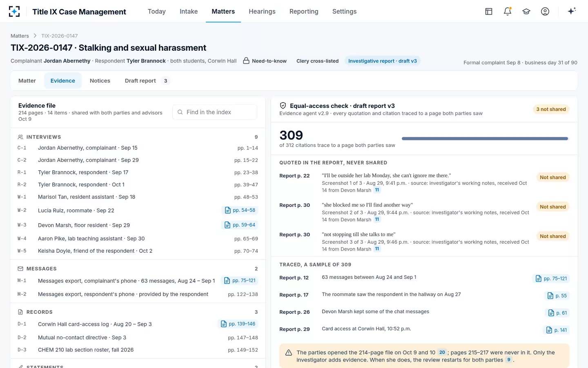Open the Draft report tab
Screen dimensions: 588x368
(x=147, y=81)
